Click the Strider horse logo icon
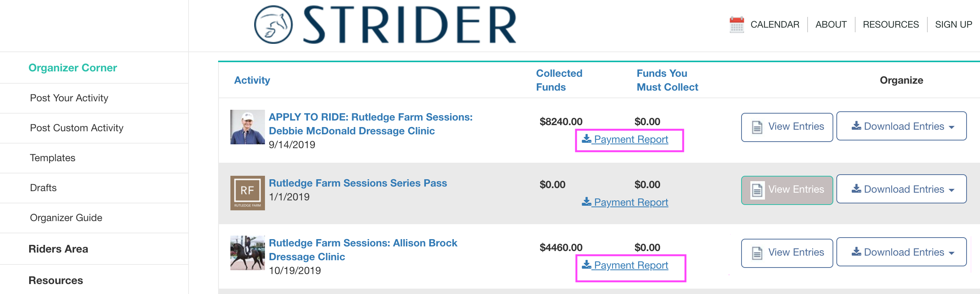This screenshot has height=294, width=980. click(273, 25)
